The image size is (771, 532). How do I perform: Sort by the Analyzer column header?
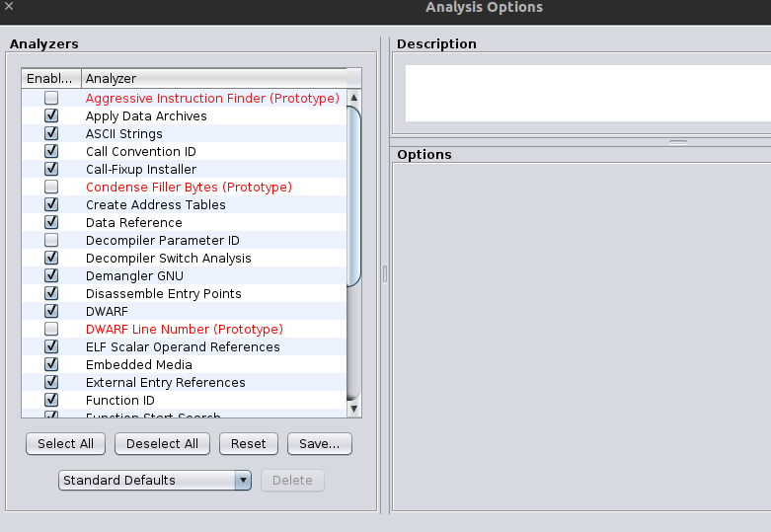pos(213,78)
